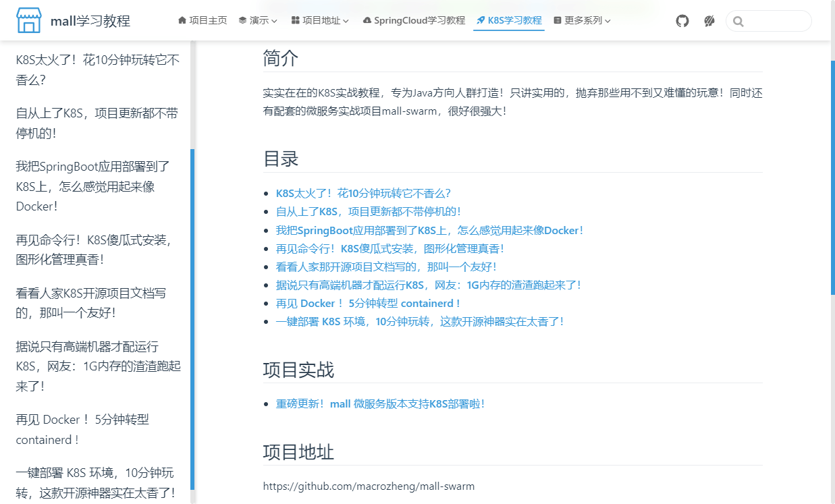
Task: Click the sidebar blue scrollbar thumb
Action: pyautogui.click(x=192, y=319)
